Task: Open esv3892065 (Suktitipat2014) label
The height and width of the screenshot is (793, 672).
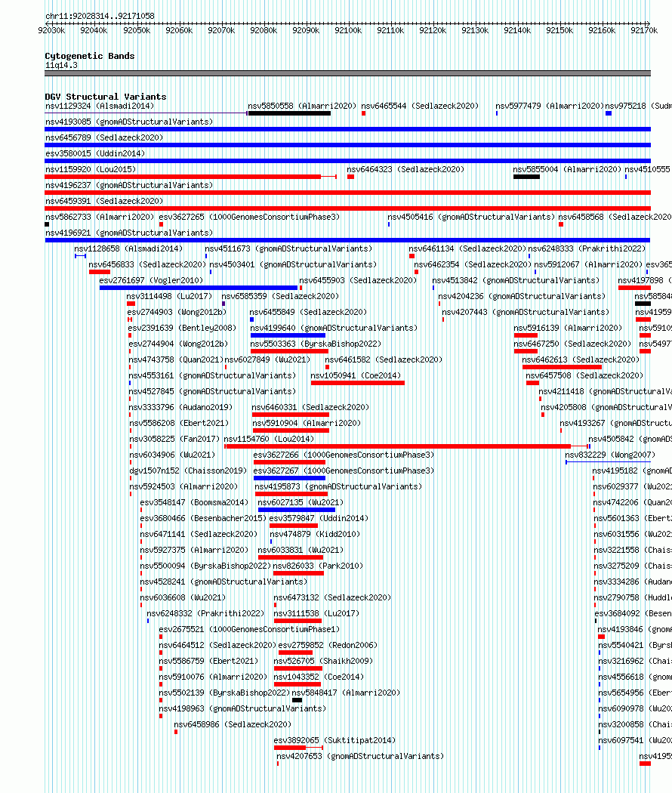Action: tap(334, 740)
